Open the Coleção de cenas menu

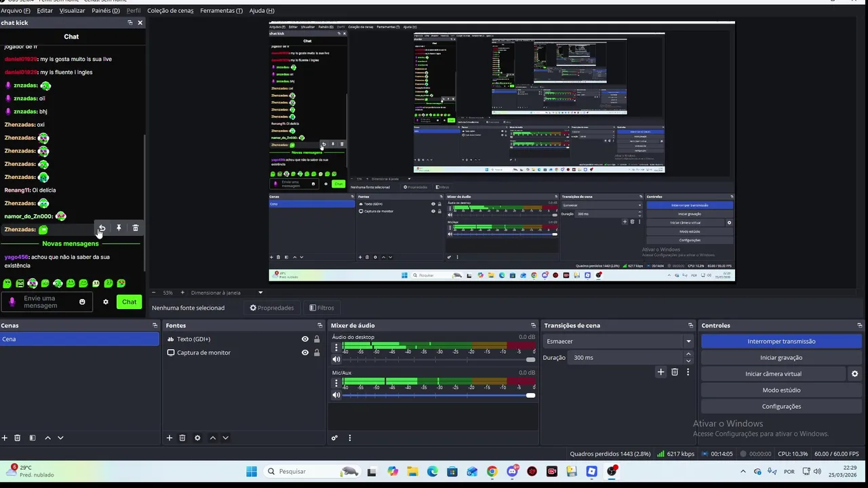[170, 11]
